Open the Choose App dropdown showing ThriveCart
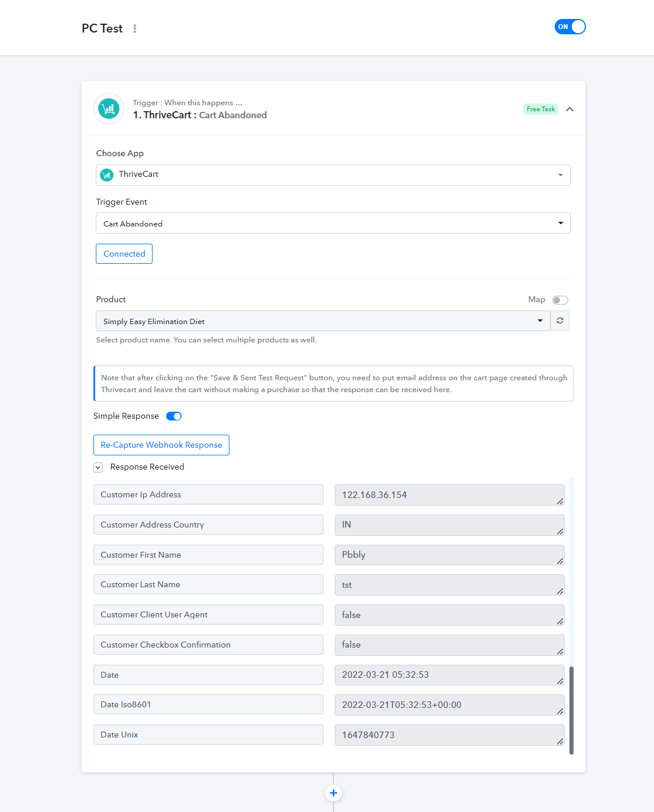Image resolution: width=654 pixels, height=812 pixels. [333, 175]
